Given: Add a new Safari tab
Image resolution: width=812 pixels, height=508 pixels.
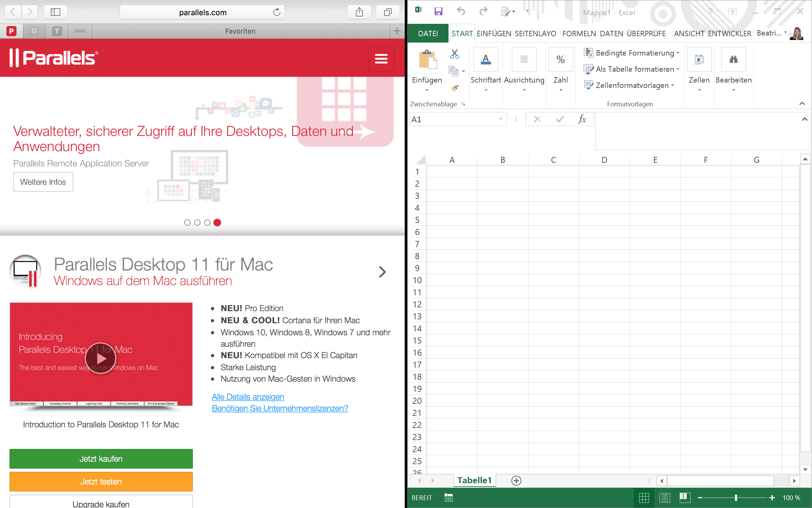Looking at the screenshot, I should click(x=397, y=31).
